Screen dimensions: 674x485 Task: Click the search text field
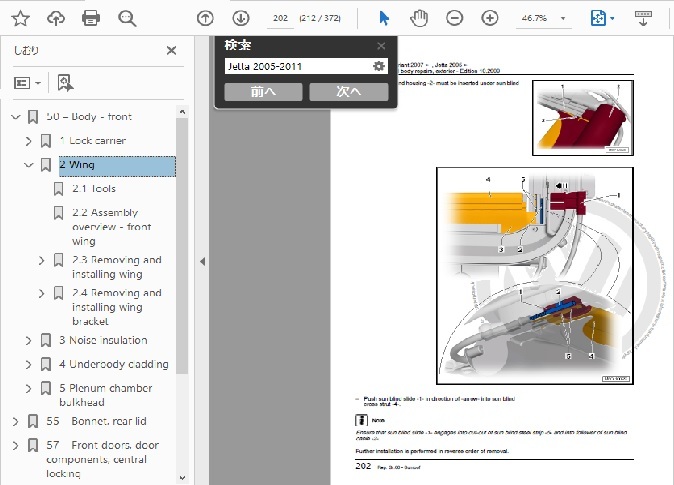click(x=298, y=66)
